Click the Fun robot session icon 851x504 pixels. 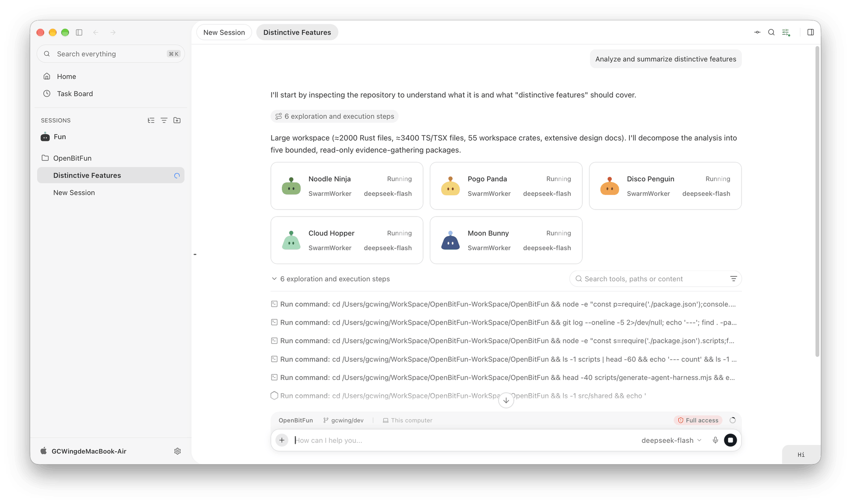coord(45,137)
